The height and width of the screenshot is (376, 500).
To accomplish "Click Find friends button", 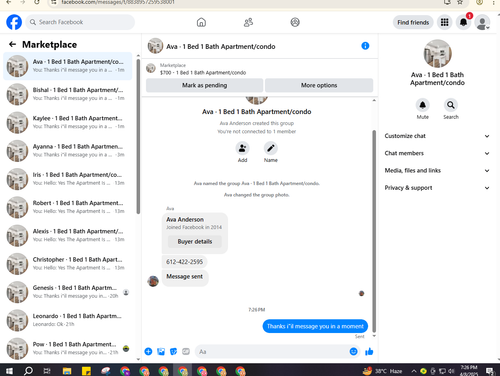I will coord(413,22).
